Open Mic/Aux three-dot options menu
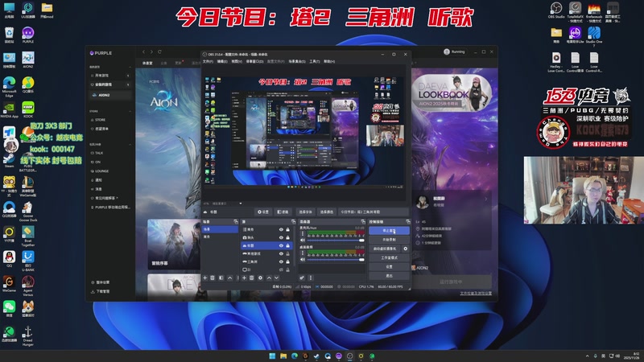The width and height of the screenshot is (644, 362). [303, 233]
